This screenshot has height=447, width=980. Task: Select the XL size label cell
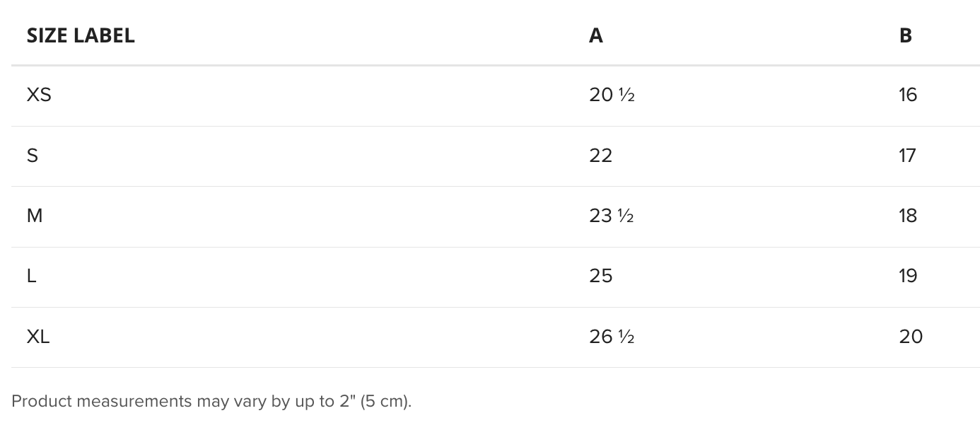pyautogui.click(x=38, y=337)
